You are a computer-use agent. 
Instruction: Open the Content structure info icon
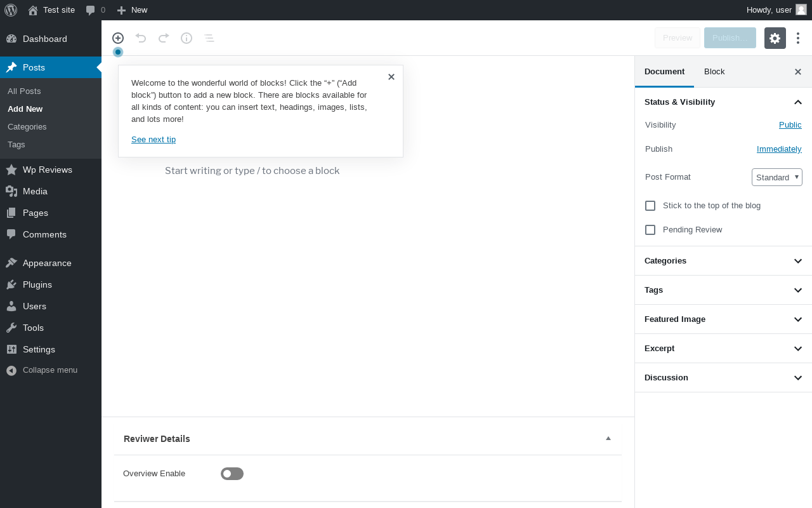click(x=187, y=38)
